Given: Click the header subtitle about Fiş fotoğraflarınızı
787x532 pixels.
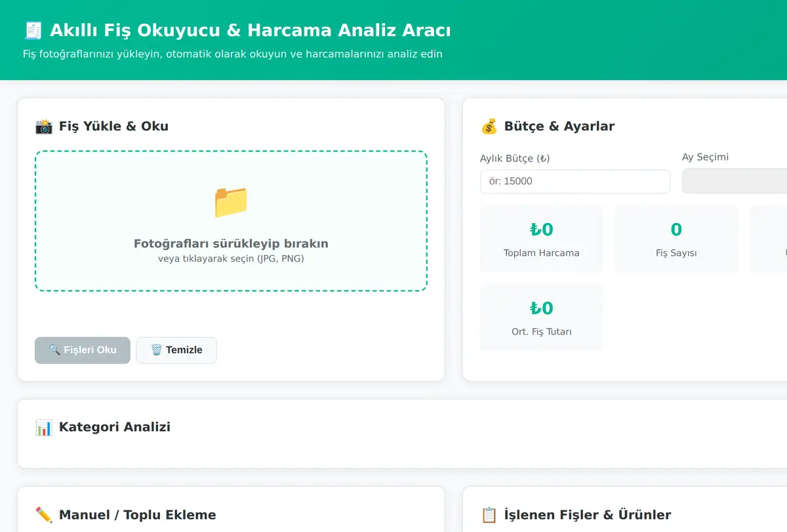Looking at the screenshot, I should pyautogui.click(x=232, y=54).
